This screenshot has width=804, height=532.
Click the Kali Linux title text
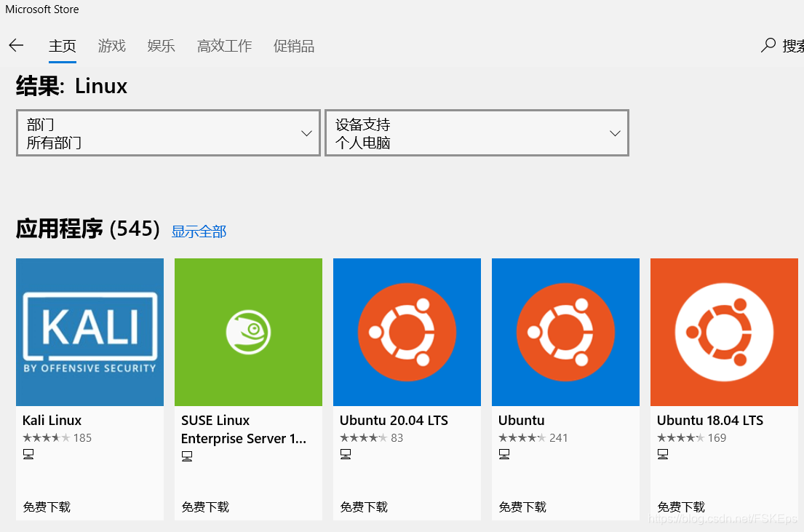point(52,421)
